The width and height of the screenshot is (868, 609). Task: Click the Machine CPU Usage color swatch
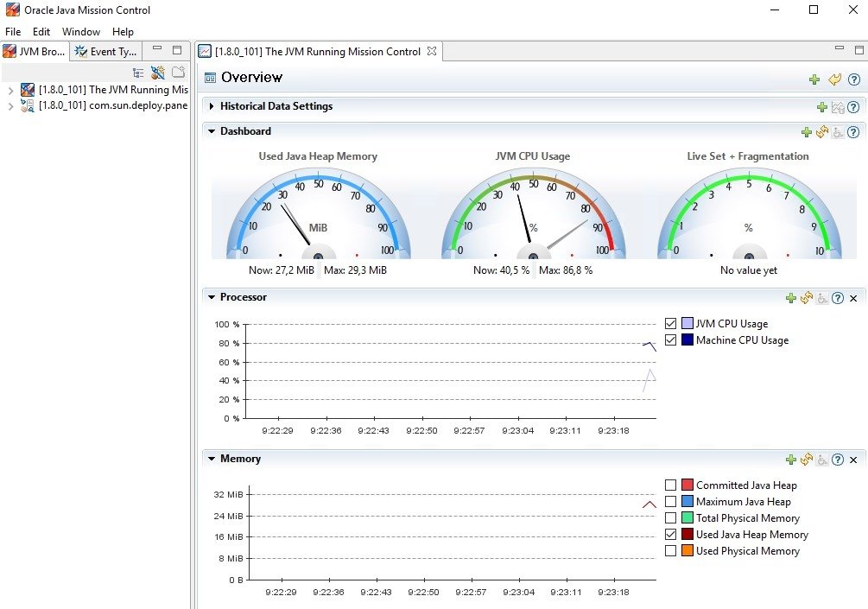tap(687, 340)
